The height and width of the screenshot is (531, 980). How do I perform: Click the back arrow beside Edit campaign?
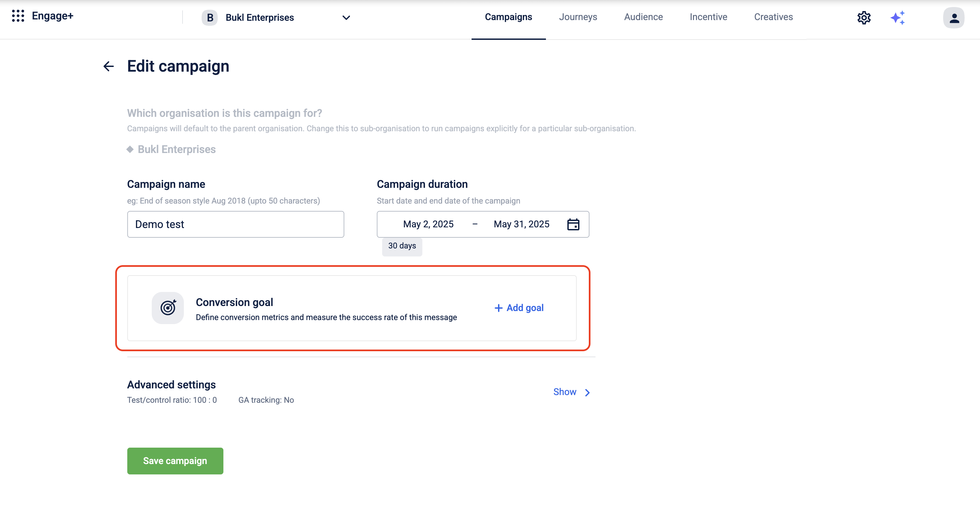coord(109,66)
